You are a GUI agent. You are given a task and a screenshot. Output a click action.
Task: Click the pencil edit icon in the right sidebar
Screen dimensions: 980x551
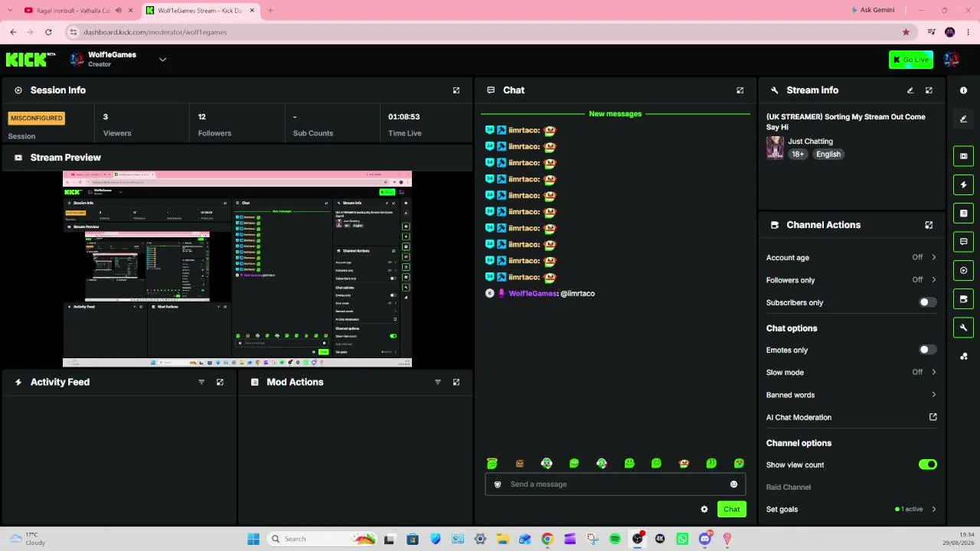963,119
